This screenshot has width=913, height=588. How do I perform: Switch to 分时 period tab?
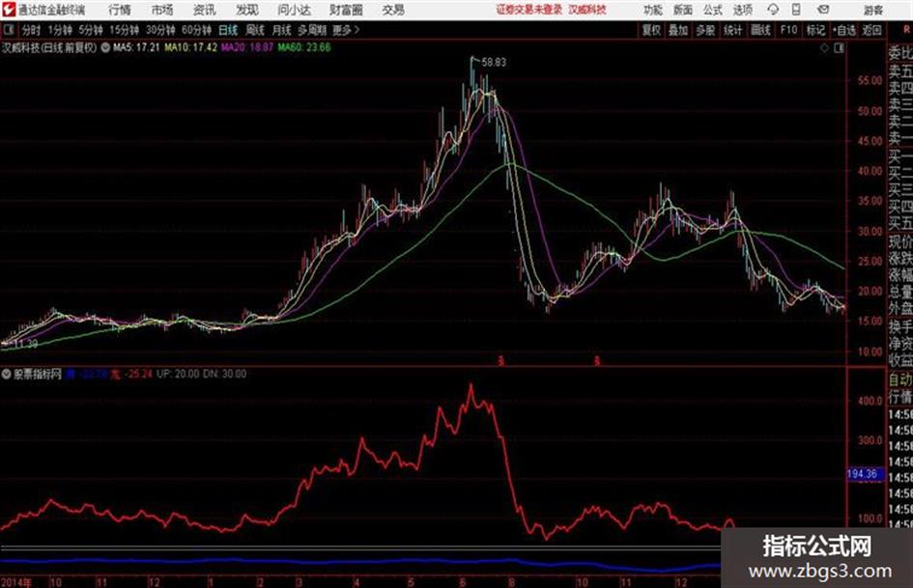[31, 30]
